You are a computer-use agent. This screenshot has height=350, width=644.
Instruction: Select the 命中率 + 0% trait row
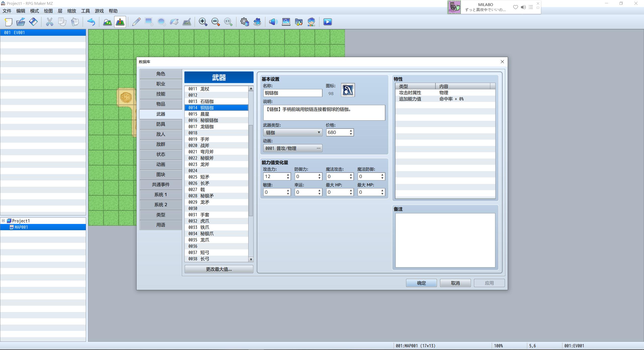tap(445, 99)
